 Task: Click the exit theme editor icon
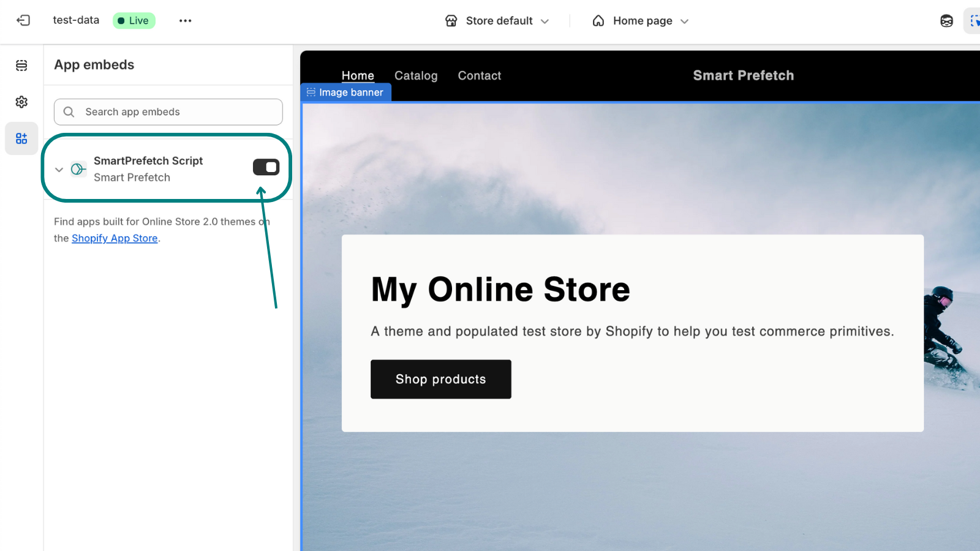tap(23, 20)
